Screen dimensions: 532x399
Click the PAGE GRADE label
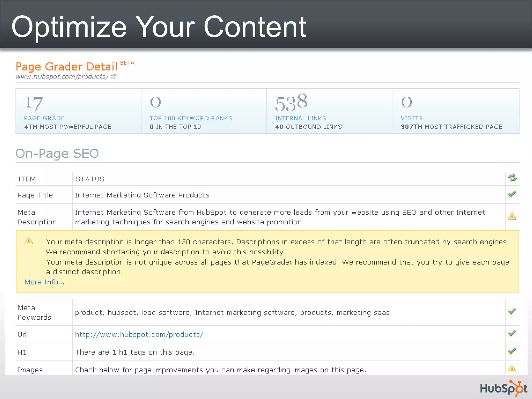pyautogui.click(x=44, y=118)
